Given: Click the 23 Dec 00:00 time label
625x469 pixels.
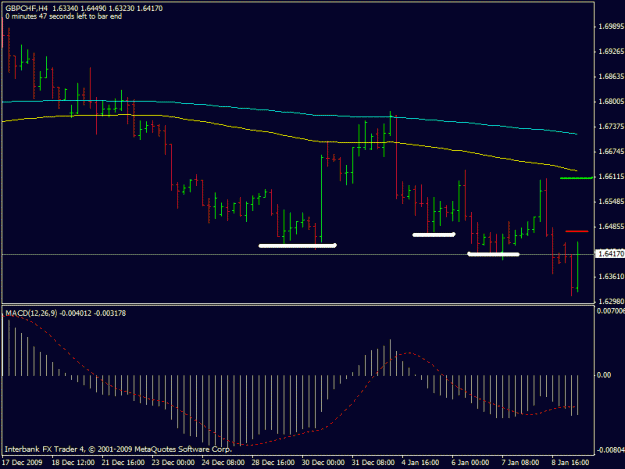Looking at the screenshot, I should point(173,463).
